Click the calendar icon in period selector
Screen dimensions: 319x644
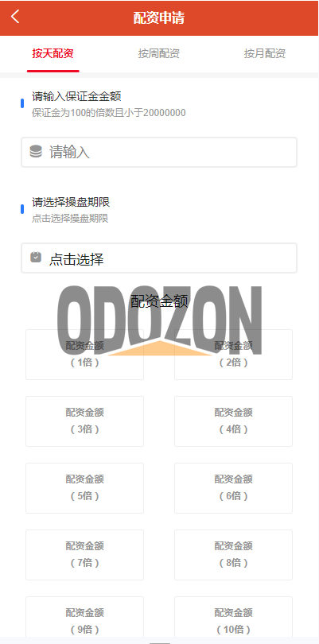point(36,258)
